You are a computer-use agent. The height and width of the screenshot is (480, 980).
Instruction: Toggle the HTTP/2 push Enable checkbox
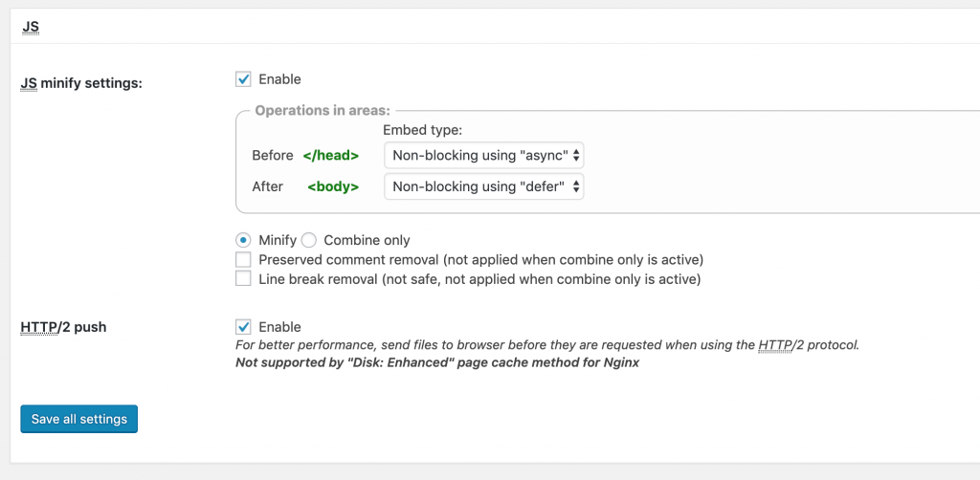(x=243, y=326)
